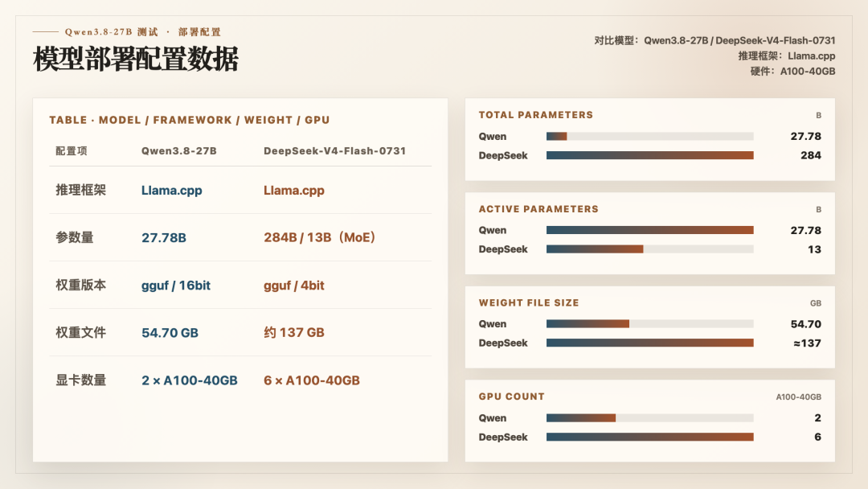Click the TOTAL PARAMETERS card heading

[x=536, y=115]
